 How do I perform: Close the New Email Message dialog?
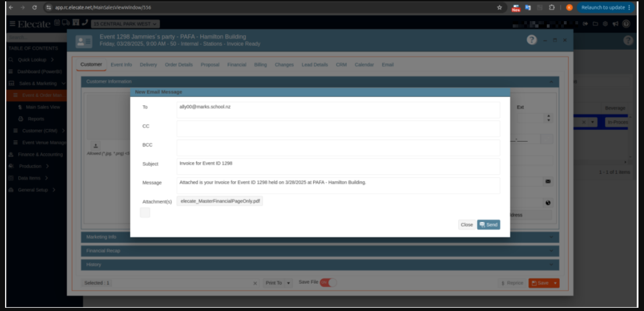(467, 225)
